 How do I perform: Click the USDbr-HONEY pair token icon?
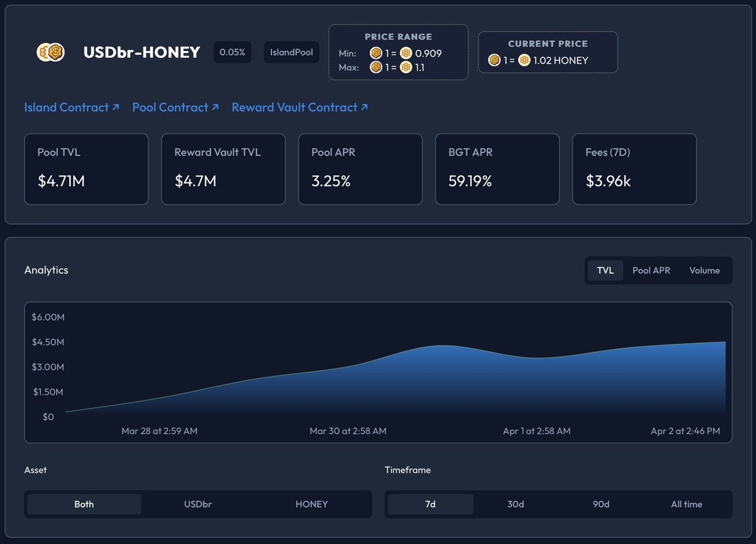tap(50, 52)
